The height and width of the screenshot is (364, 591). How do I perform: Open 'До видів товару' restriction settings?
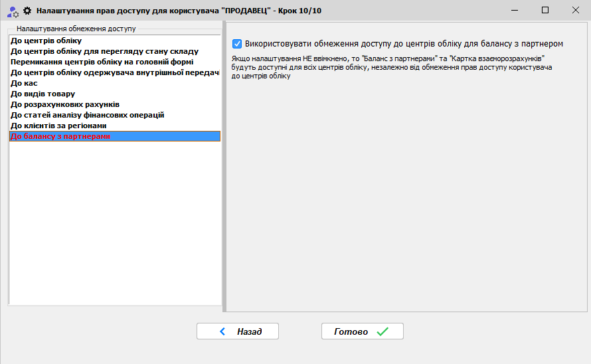(x=42, y=94)
